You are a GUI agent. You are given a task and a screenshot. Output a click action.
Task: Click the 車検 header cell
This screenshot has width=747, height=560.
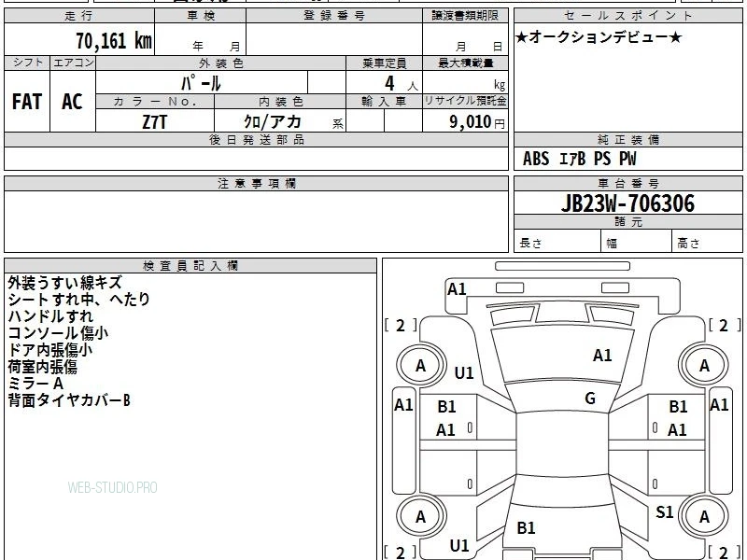201,16
